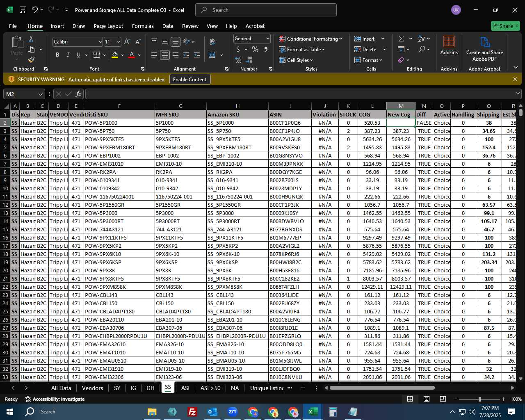
Task: Click the Share button
Action: (x=505, y=26)
